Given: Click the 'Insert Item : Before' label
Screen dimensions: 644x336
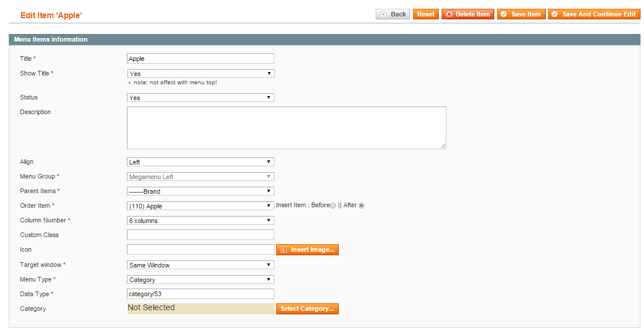Looking at the screenshot, I should tap(302, 205).
